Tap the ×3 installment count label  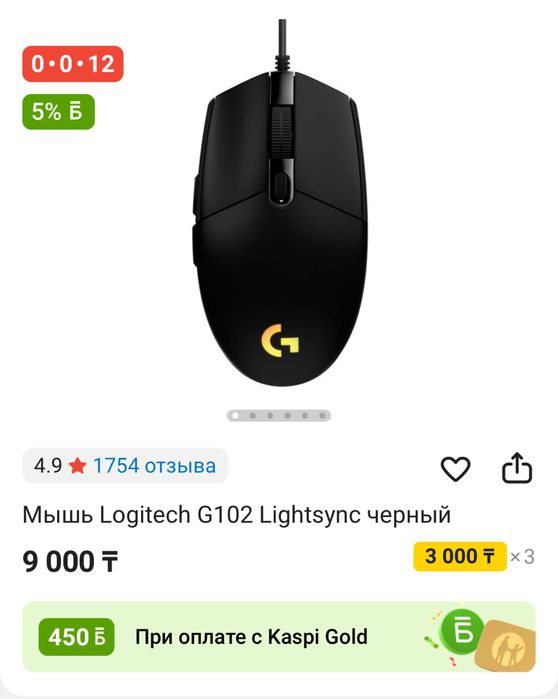pyautogui.click(x=522, y=557)
